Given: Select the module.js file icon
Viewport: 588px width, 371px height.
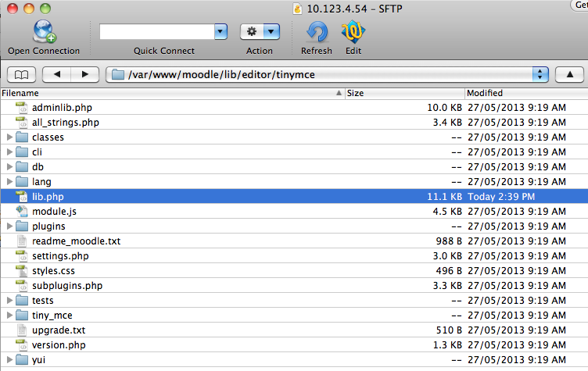Looking at the screenshot, I should [x=21, y=212].
